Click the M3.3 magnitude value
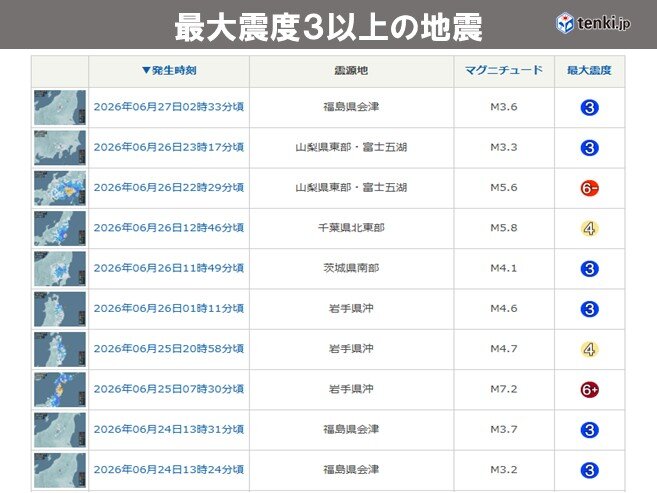Viewport: 657px width, 493px height. 504,147
